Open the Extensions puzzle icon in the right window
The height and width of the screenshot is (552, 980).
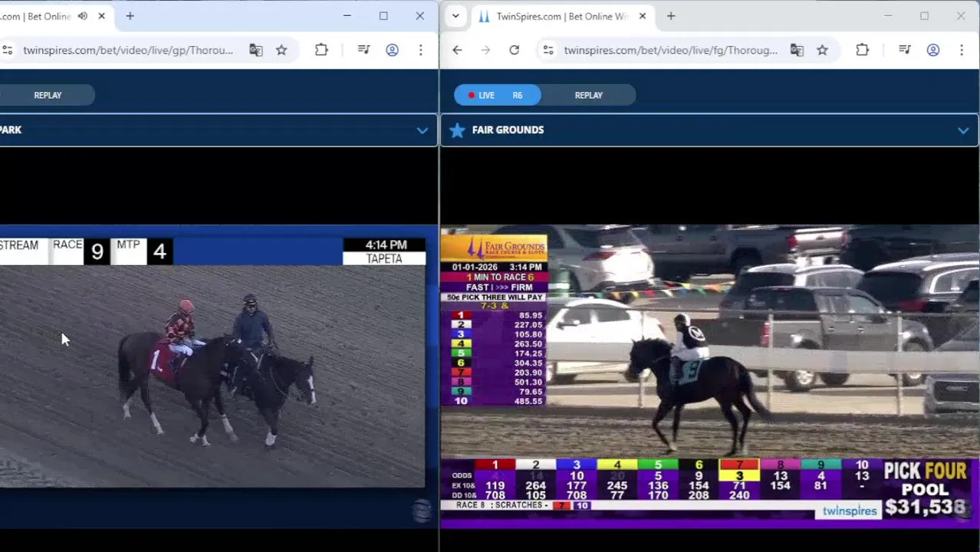(862, 50)
